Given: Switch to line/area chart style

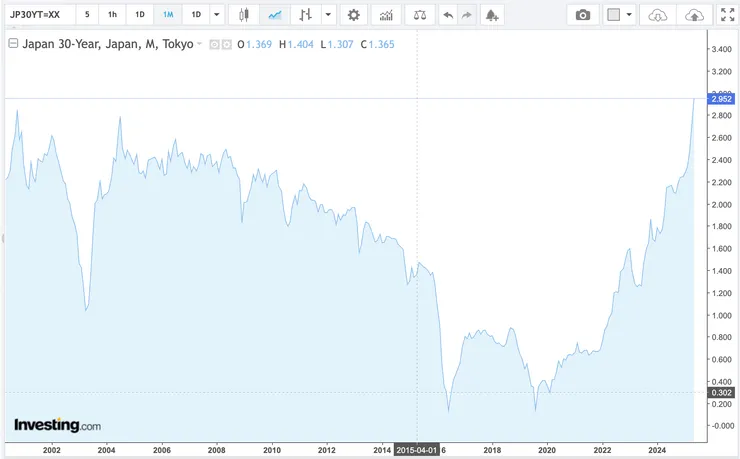Looking at the screenshot, I should click(275, 15).
